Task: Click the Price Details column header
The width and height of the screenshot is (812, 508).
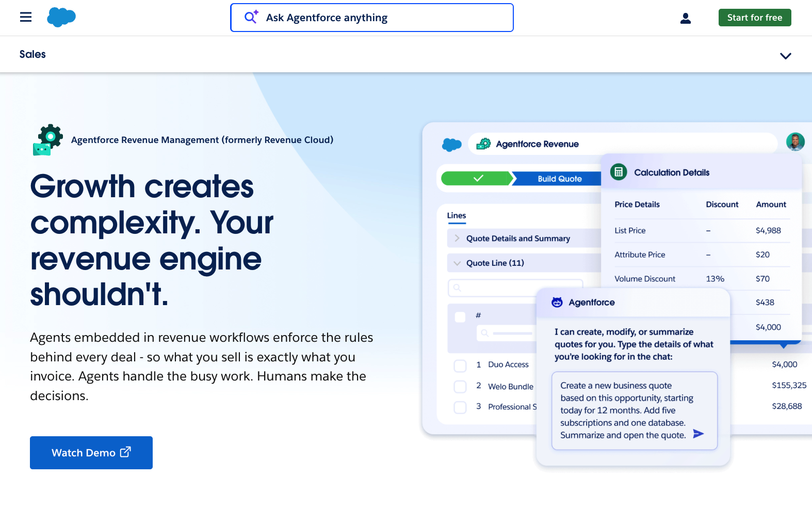Action: [637, 204]
